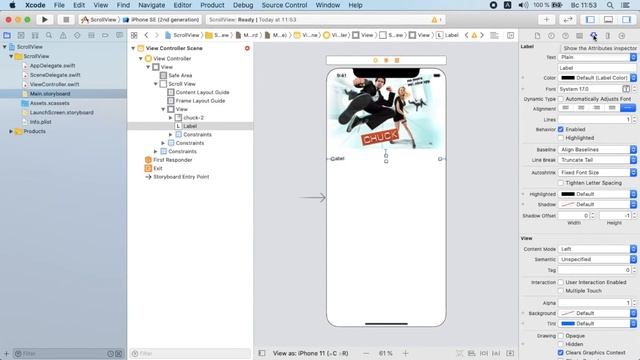The width and height of the screenshot is (640, 360).
Task: Select the iPhone SE run destination
Action: 161,20
